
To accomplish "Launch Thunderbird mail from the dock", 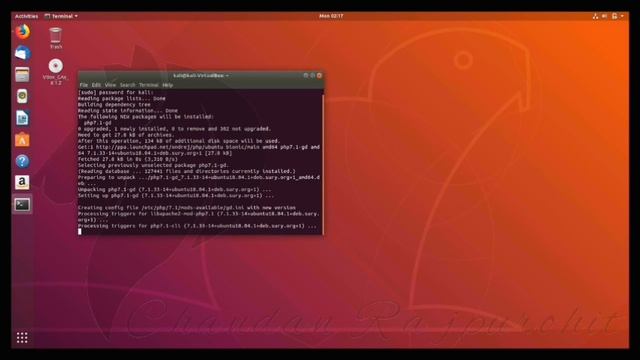I will pyautogui.click(x=22, y=53).
